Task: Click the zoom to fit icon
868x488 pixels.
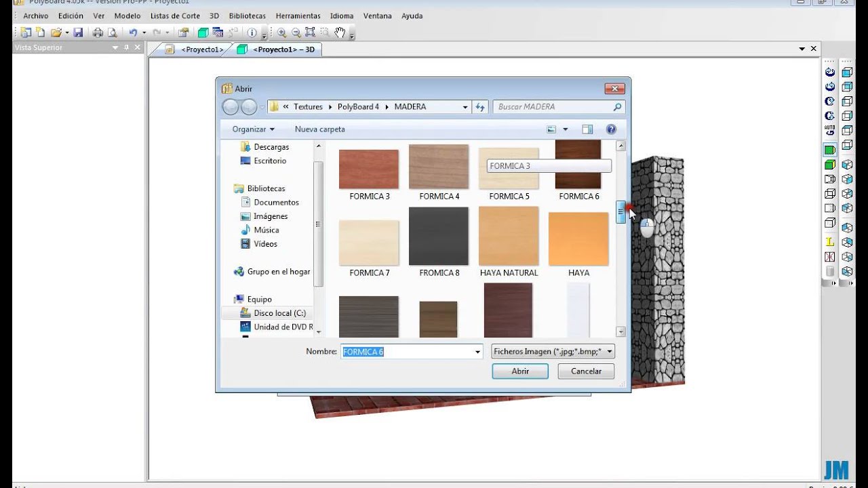Action: pos(310,33)
